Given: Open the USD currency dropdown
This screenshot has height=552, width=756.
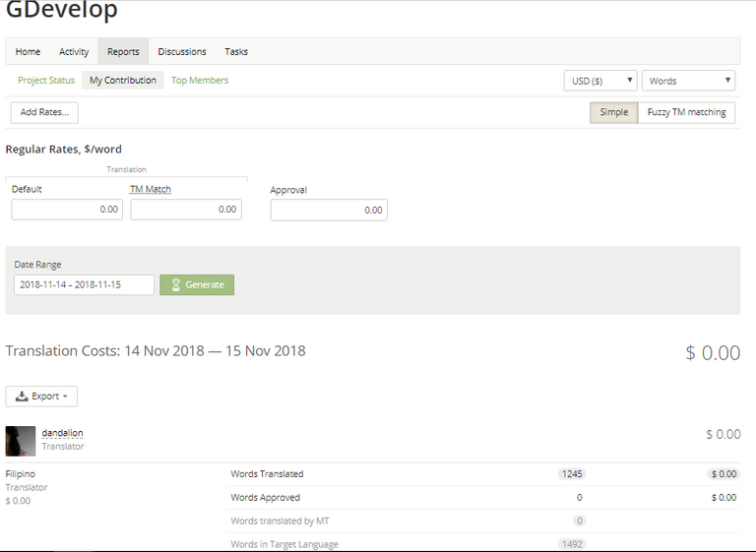Looking at the screenshot, I should (599, 81).
